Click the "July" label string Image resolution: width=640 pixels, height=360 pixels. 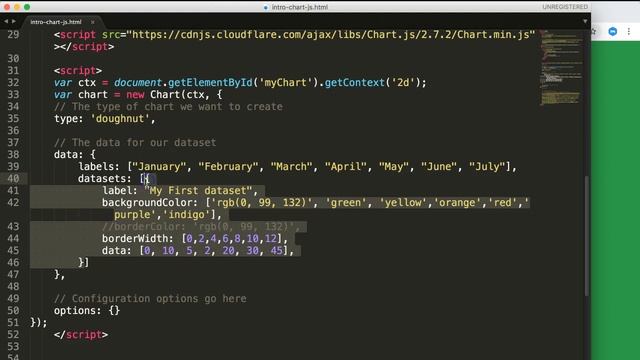click(487, 167)
